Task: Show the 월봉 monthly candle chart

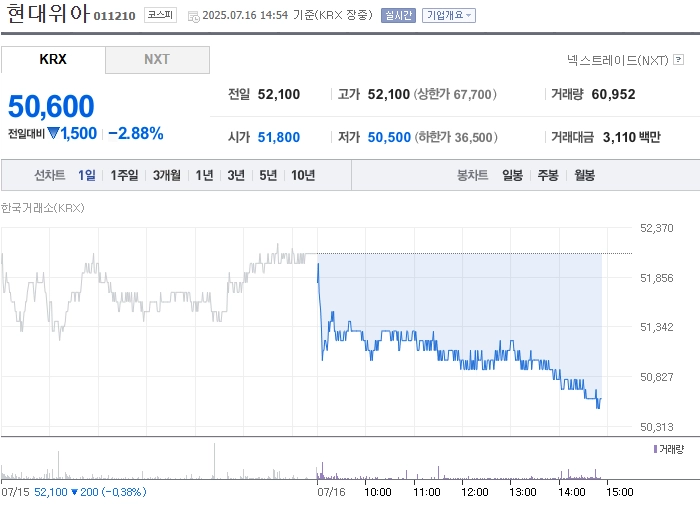Action: tap(584, 175)
